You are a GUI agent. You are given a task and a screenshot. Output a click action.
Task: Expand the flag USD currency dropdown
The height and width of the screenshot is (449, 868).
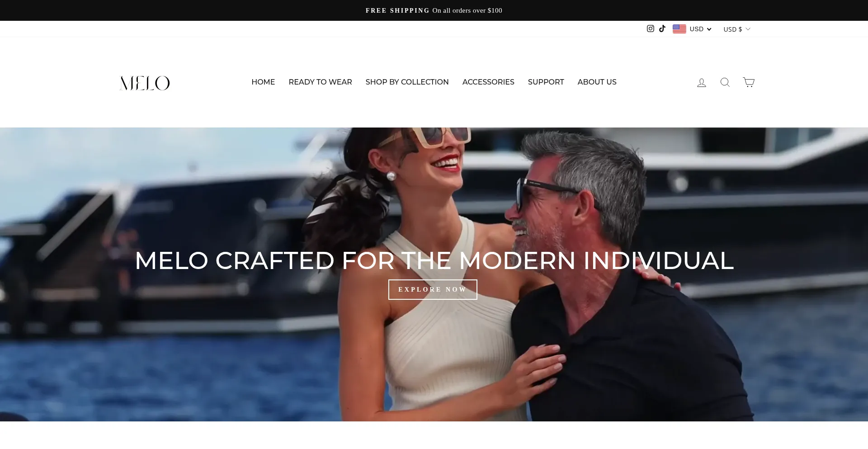[x=692, y=29]
